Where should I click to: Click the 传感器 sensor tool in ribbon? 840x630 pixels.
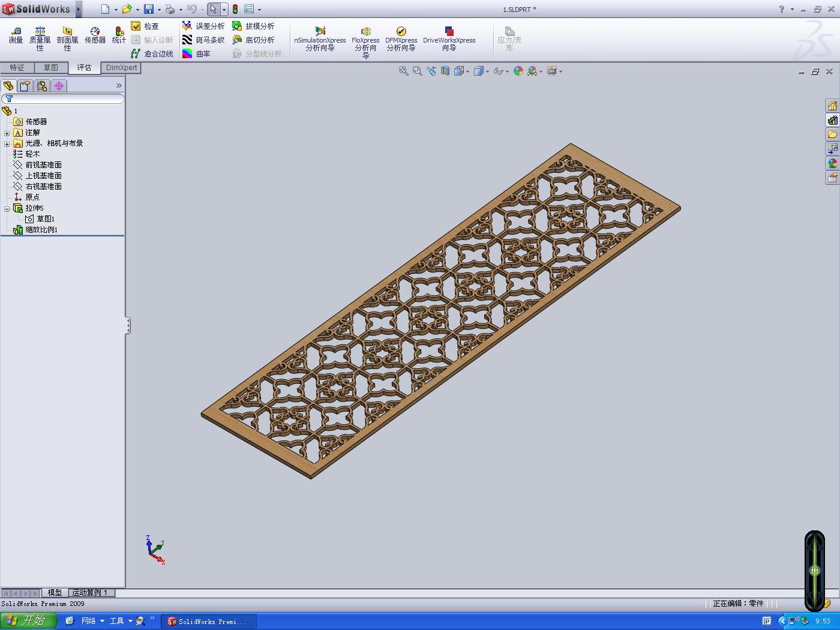(x=95, y=35)
